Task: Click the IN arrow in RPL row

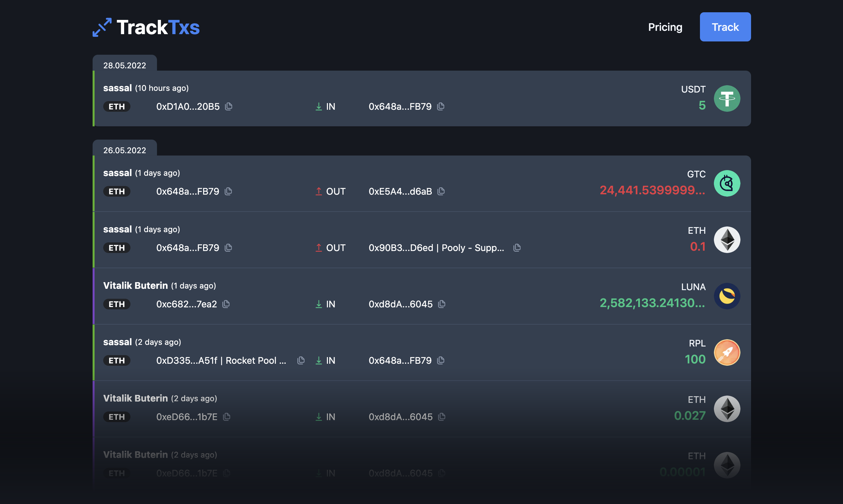Action: [319, 361]
